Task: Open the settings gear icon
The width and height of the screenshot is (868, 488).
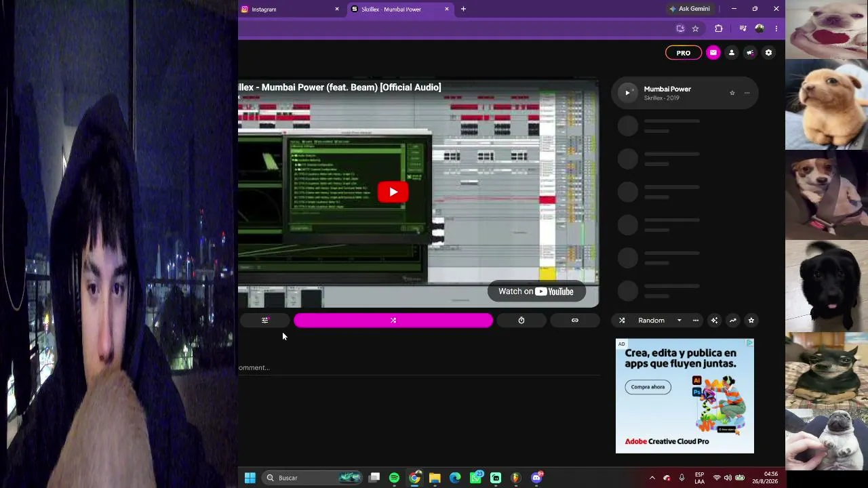Action: 768,53
